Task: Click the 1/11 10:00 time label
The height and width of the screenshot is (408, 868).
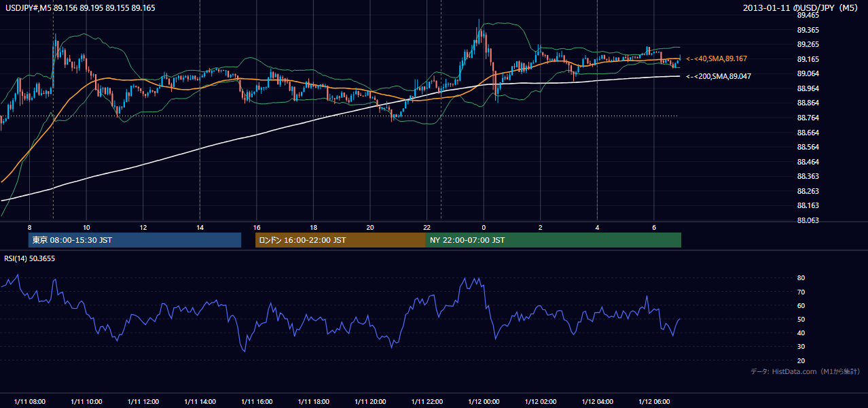Action: [x=86, y=401]
